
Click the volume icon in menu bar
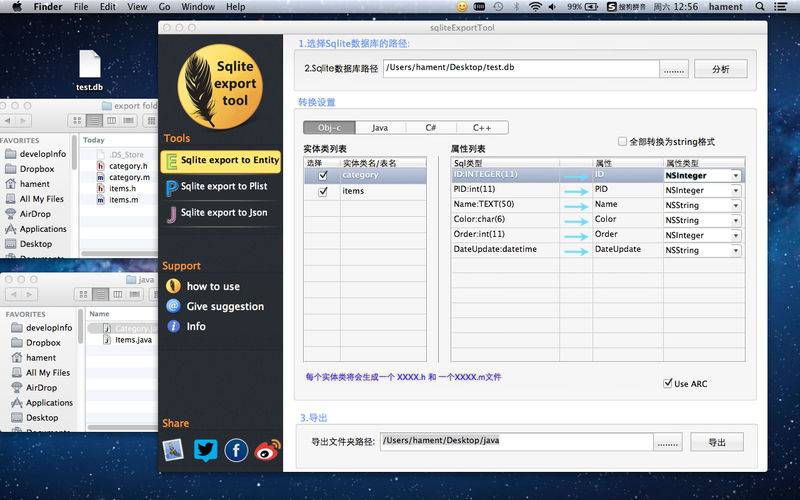click(x=552, y=7)
